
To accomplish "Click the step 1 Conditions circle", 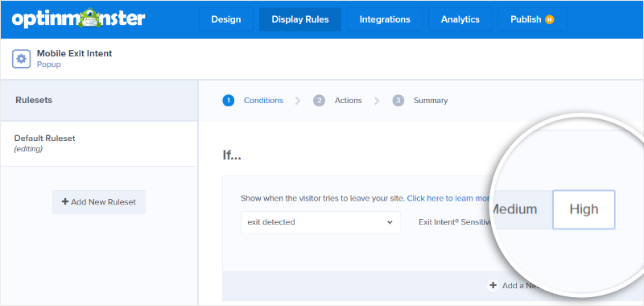I will coord(229,101).
